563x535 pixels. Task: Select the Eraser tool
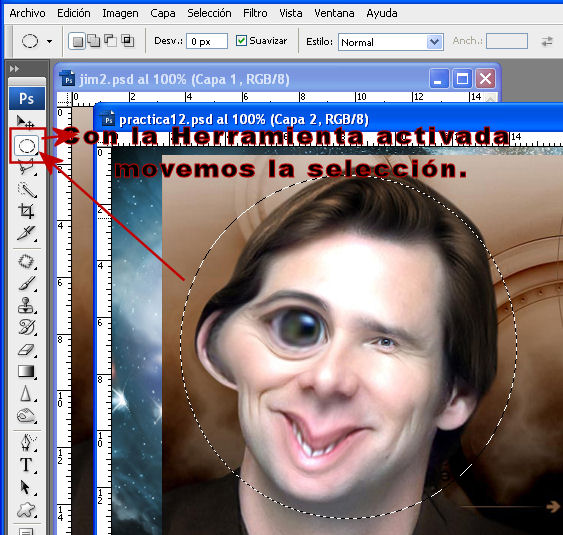(26, 350)
